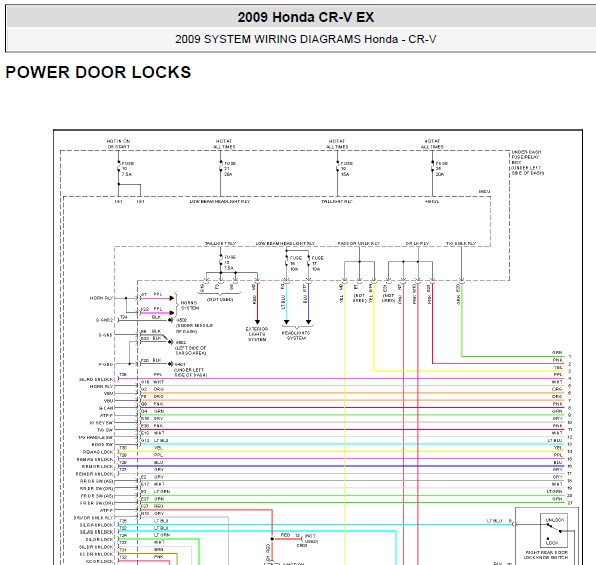
Task: Click the 'F27 RED' wire label
Action: (152, 506)
